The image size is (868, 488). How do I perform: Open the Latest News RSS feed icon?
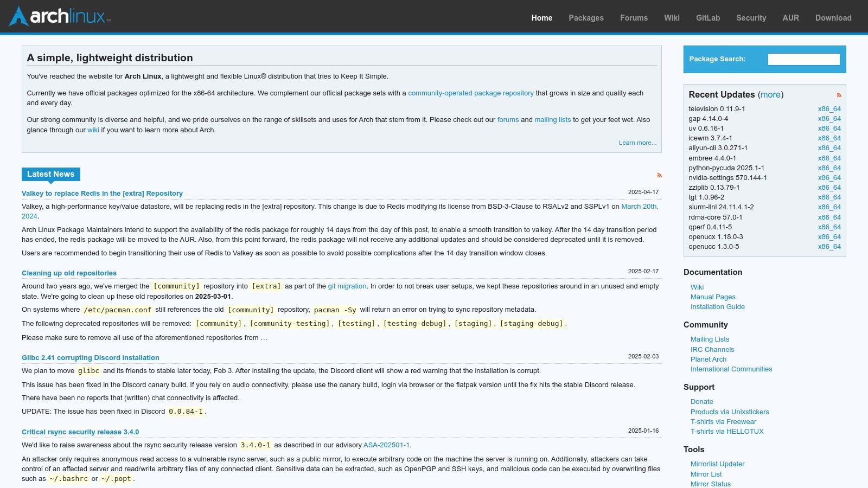pyautogui.click(x=659, y=175)
